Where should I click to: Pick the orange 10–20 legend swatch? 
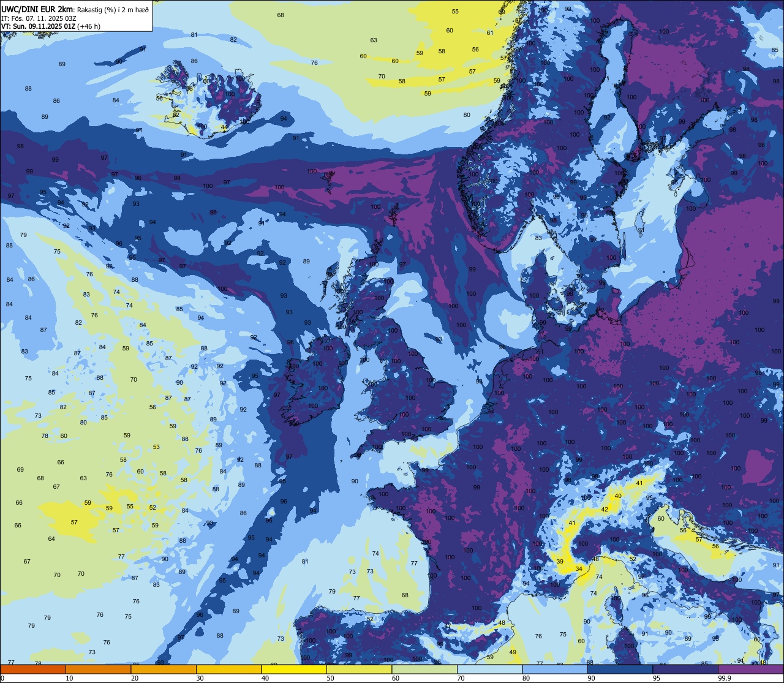pos(98,669)
